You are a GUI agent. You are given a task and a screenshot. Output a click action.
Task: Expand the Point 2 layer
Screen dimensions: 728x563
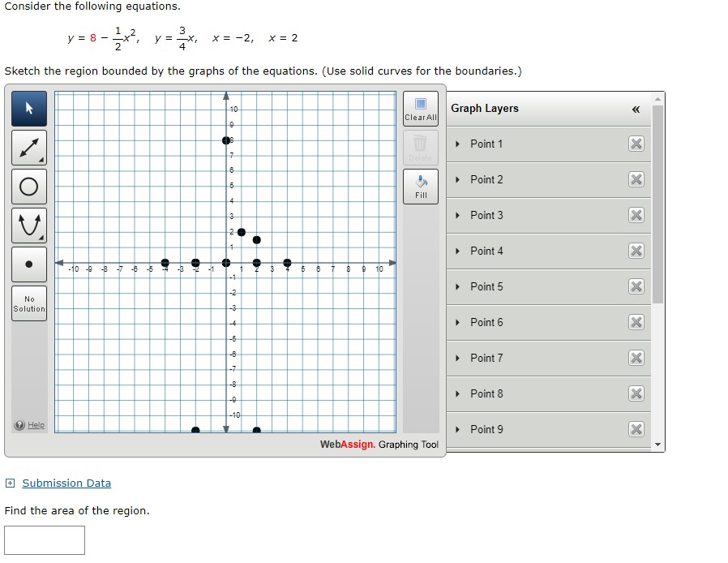[458, 180]
